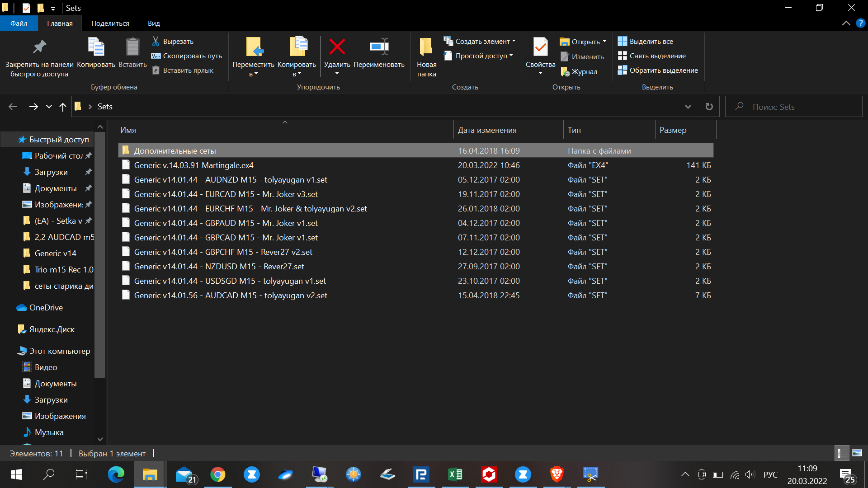Copy path of the selected item

click(x=187, y=56)
